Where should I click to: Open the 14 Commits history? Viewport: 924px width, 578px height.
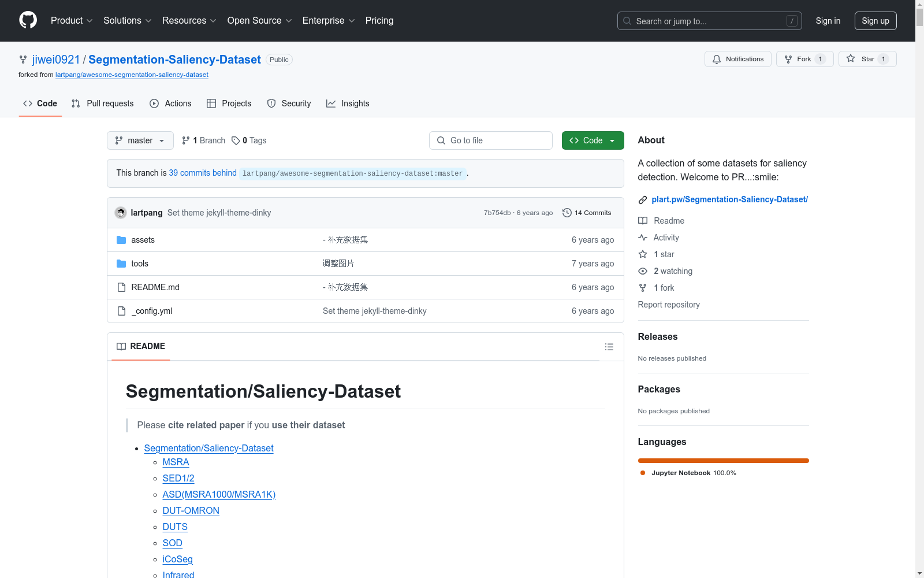(x=587, y=213)
